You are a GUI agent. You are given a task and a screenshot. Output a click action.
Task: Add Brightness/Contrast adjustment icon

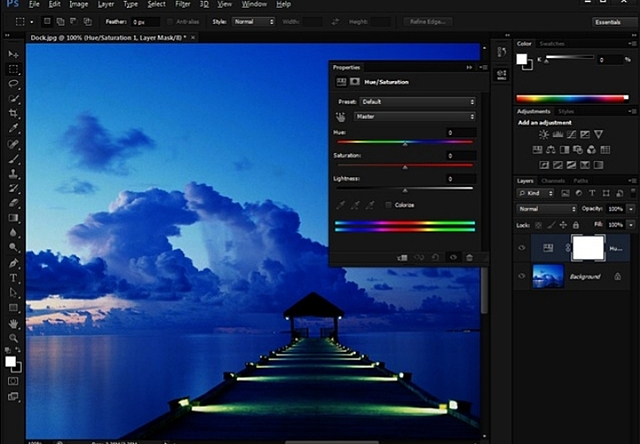544,134
